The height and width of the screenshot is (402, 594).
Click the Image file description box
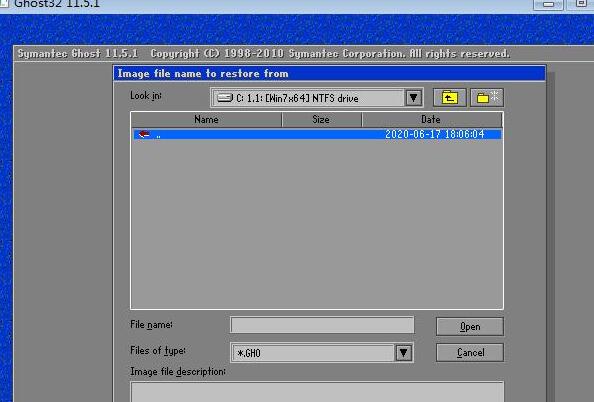(317, 392)
